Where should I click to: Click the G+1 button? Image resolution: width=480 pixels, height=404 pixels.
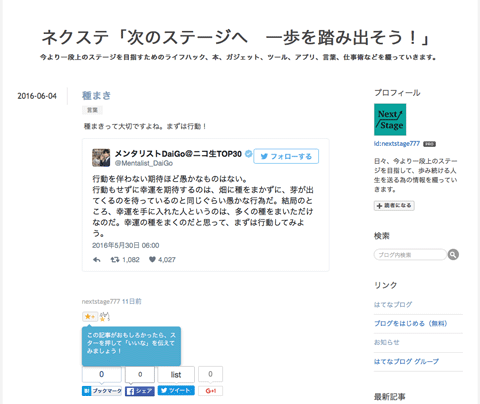(210, 391)
